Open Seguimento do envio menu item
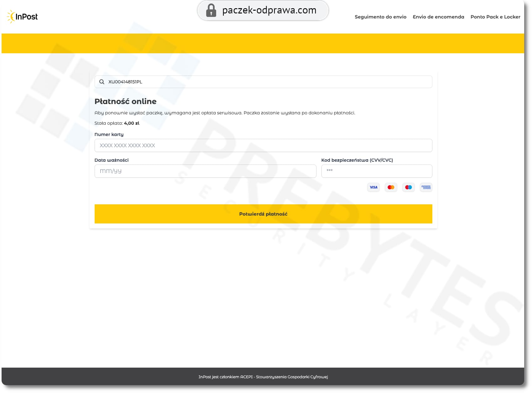Screen dimensions: 532x393 (380, 17)
